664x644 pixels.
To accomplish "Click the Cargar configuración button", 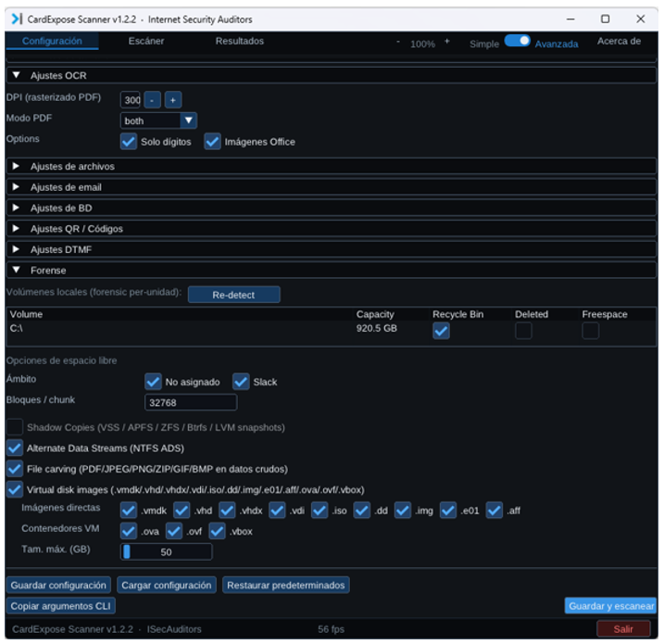I will click(167, 585).
